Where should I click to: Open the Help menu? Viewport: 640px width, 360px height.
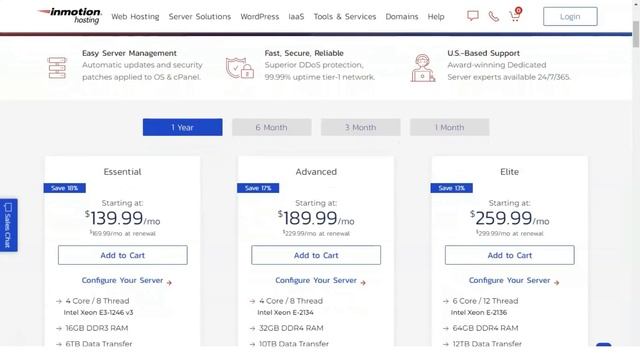coord(436,17)
